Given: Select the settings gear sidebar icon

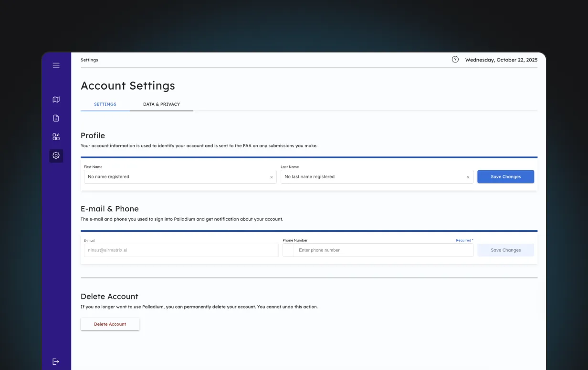Looking at the screenshot, I should point(56,155).
